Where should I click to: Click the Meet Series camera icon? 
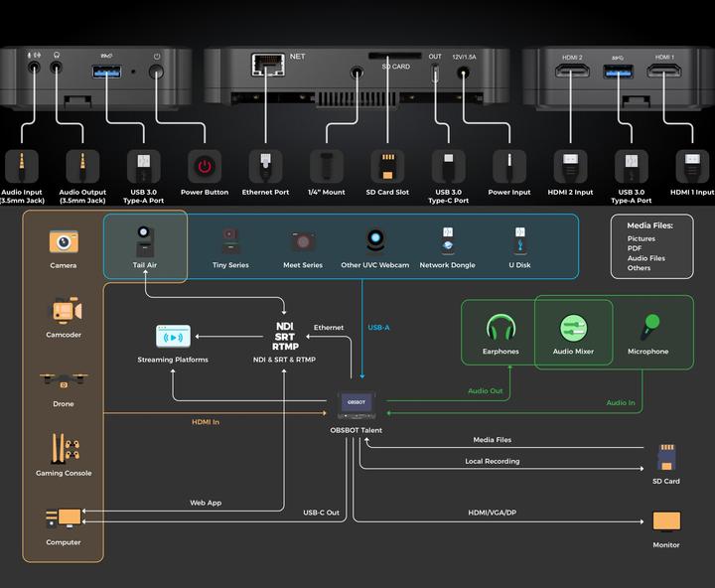coord(303,240)
